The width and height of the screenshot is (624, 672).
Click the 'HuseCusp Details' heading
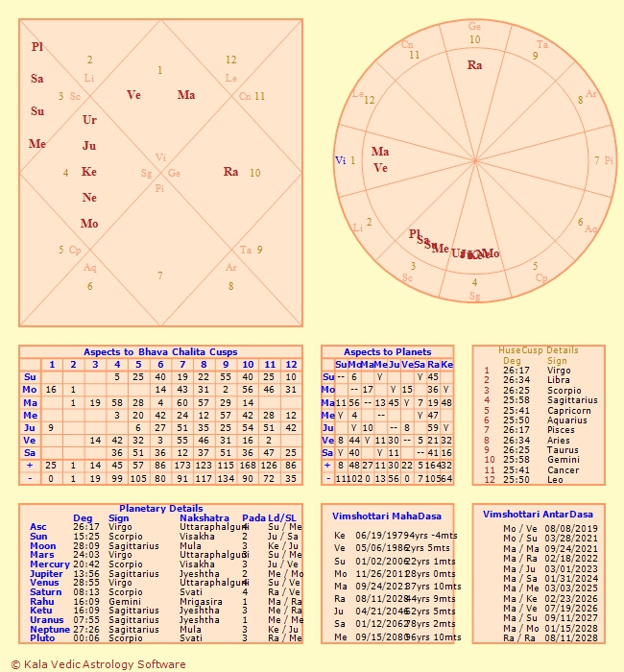tap(539, 350)
